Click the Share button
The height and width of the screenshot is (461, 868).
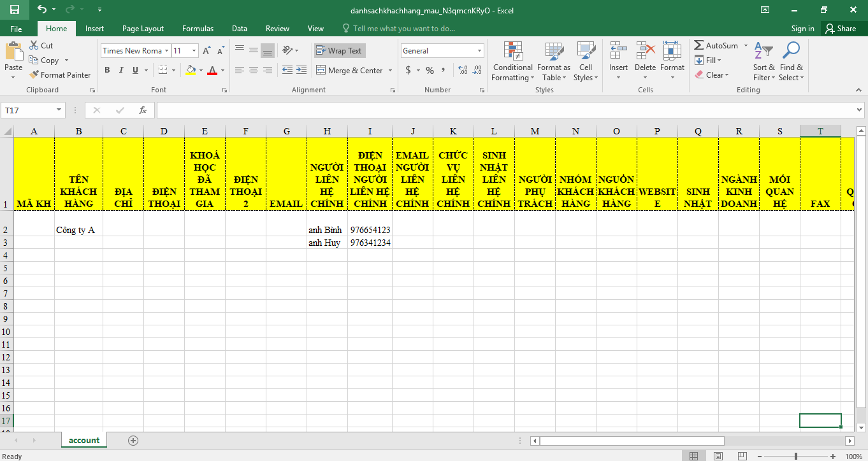pos(840,29)
